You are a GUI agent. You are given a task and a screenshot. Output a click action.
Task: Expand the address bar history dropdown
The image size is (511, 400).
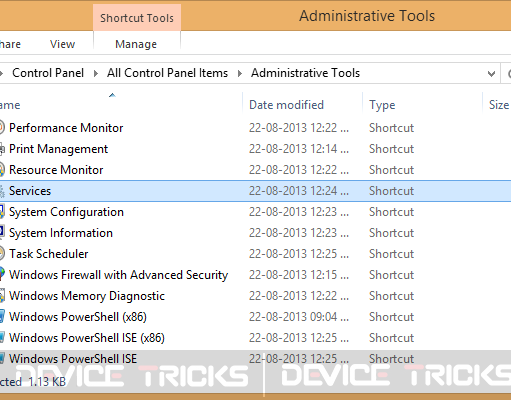491,73
